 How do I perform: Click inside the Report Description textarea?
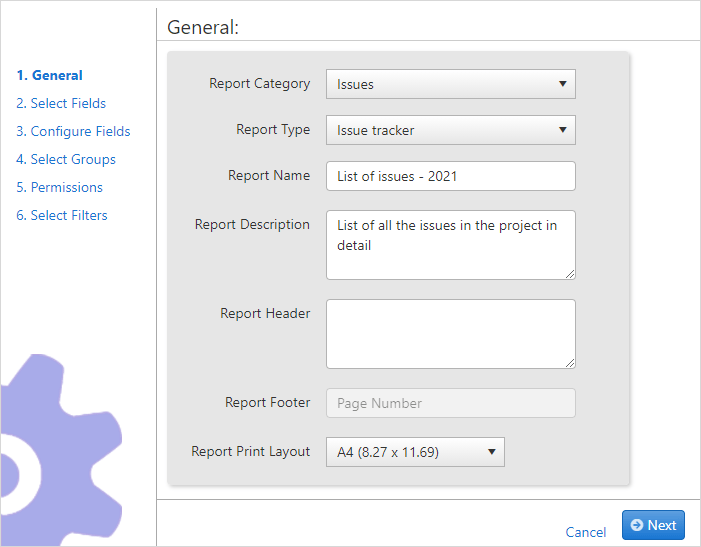pyautogui.click(x=451, y=245)
